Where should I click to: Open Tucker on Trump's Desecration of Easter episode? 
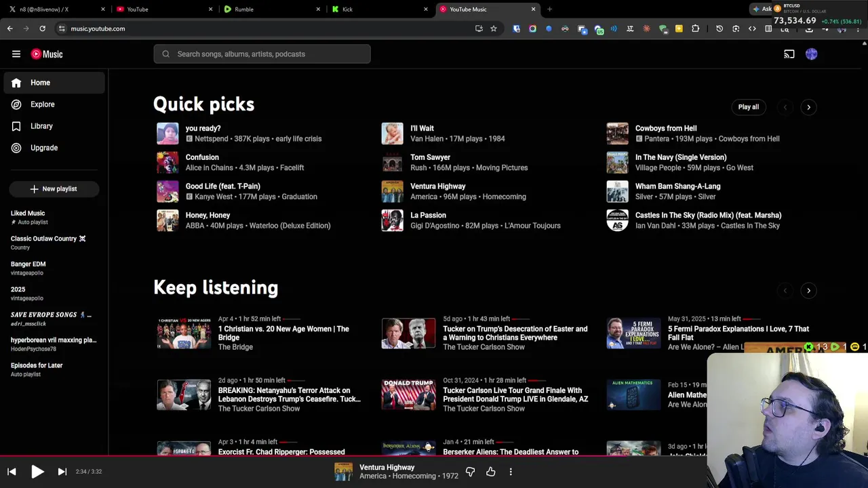[515, 333]
